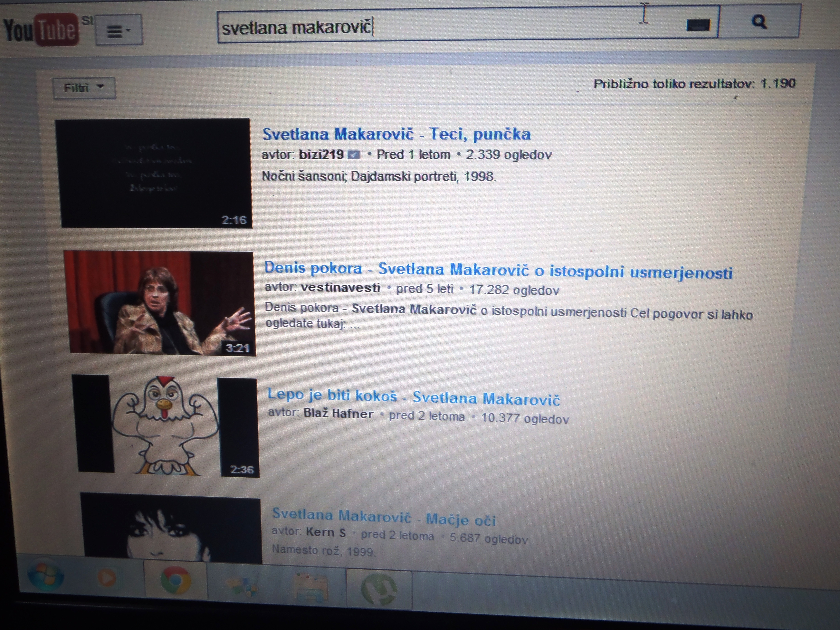Expand the Filtri dropdown
The height and width of the screenshot is (630, 840).
84,88
